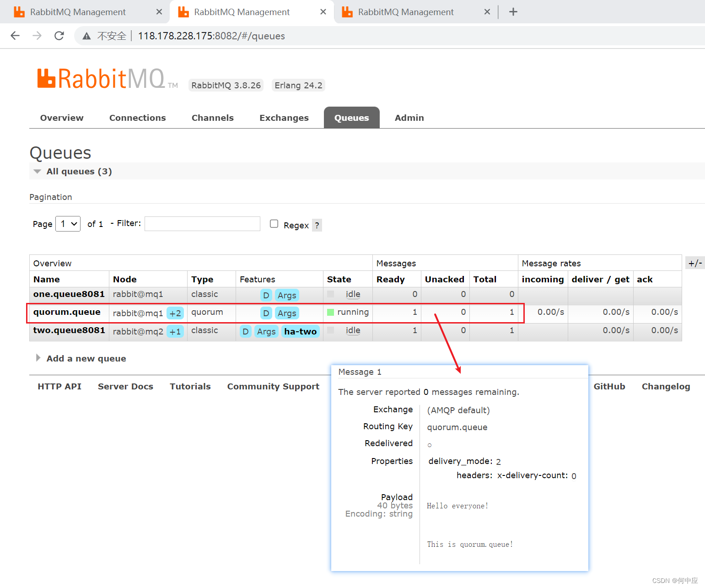The image size is (705, 588).
Task: Reload the page with refresh icon
Action: 59,36
